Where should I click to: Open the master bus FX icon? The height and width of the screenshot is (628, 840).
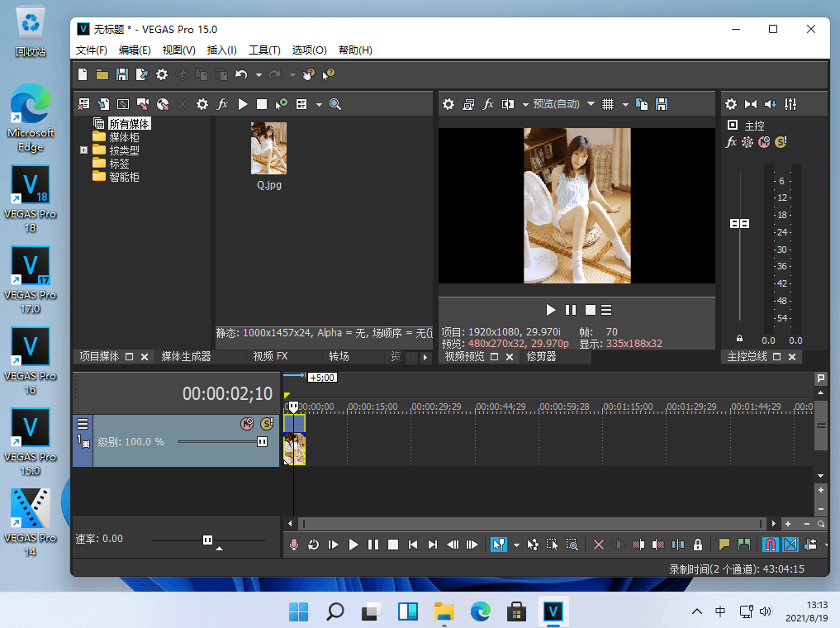point(731,142)
